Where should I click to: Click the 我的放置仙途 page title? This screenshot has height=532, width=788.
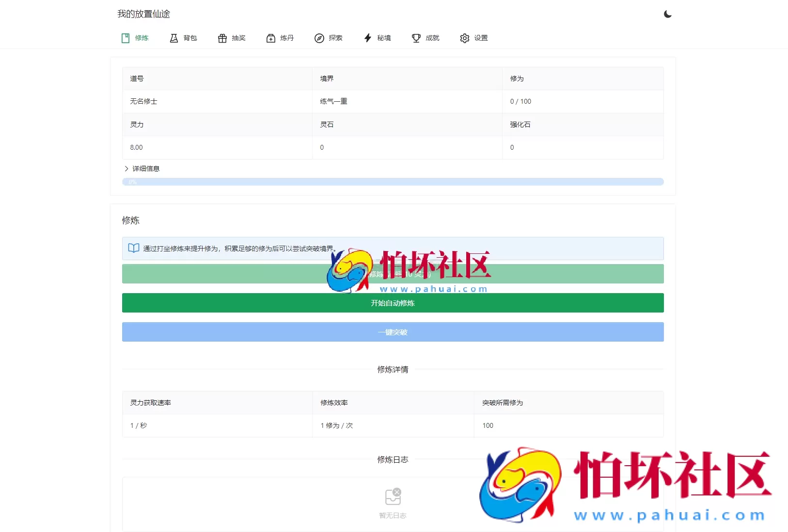[143, 14]
